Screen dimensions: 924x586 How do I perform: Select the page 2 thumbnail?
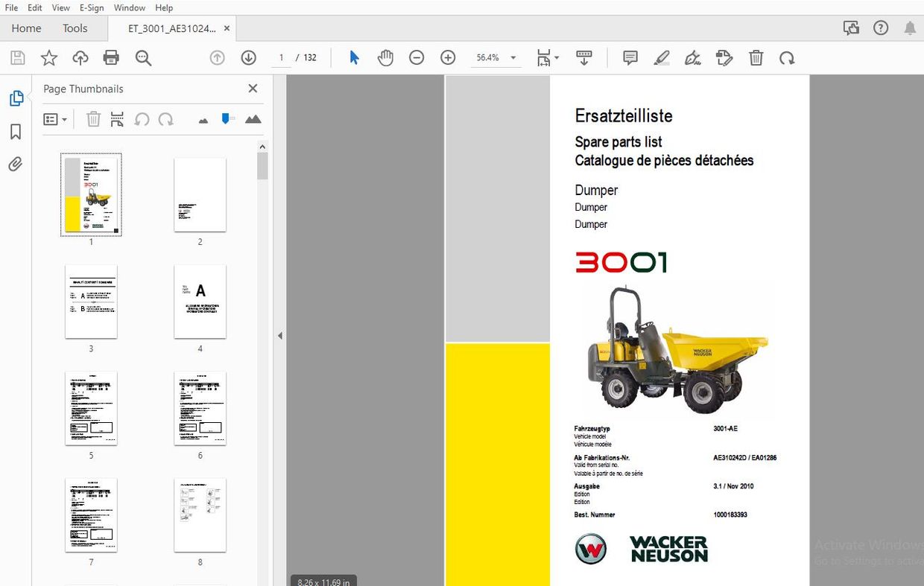point(199,195)
